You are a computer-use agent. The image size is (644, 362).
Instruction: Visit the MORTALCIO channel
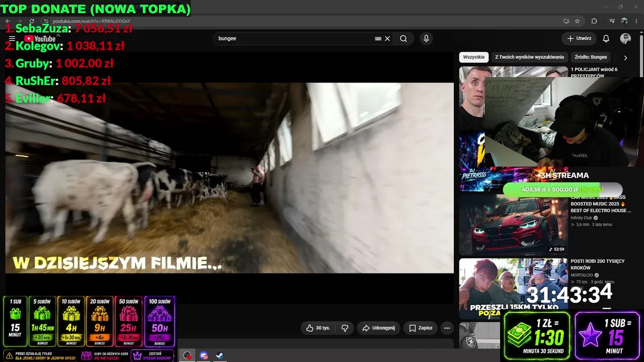point(582,276)
